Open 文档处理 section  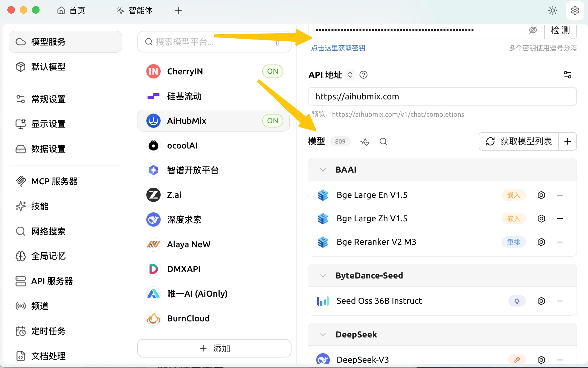click(x=65, y=356)
